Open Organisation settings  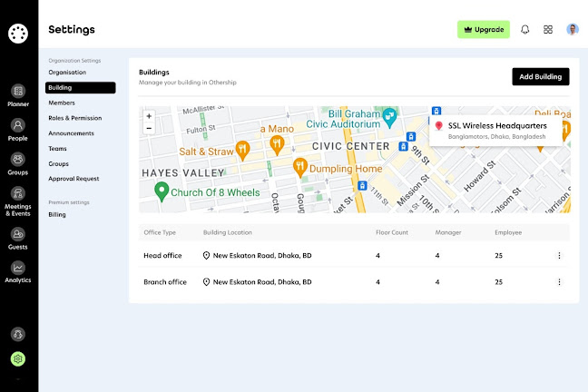[x=67, y=72]
